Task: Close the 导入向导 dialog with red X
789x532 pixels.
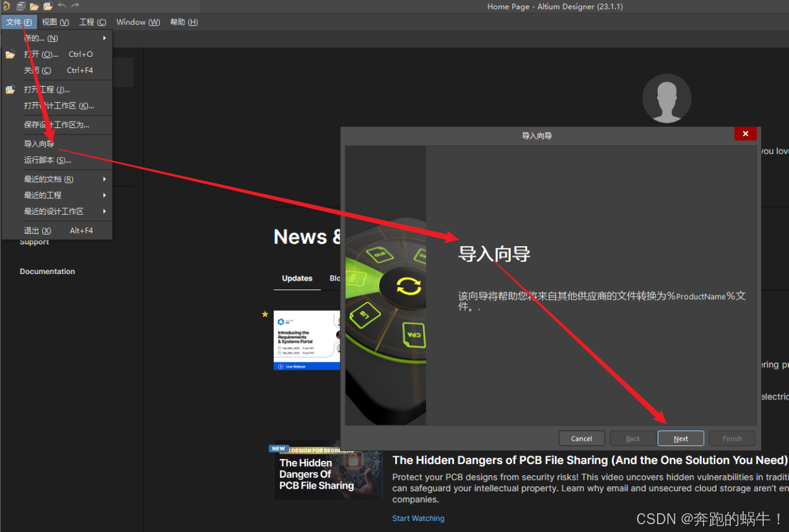Action: (x=745, y=134)
